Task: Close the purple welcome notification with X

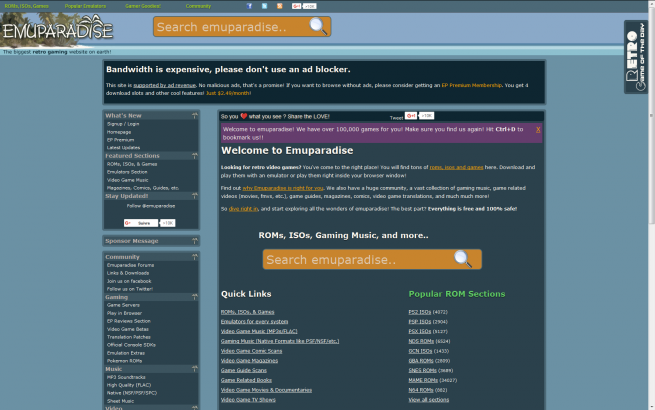Action: point(538,129)
